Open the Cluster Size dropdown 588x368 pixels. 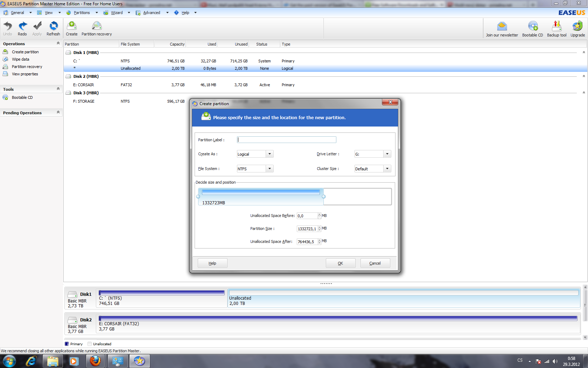tap(387, 169)
